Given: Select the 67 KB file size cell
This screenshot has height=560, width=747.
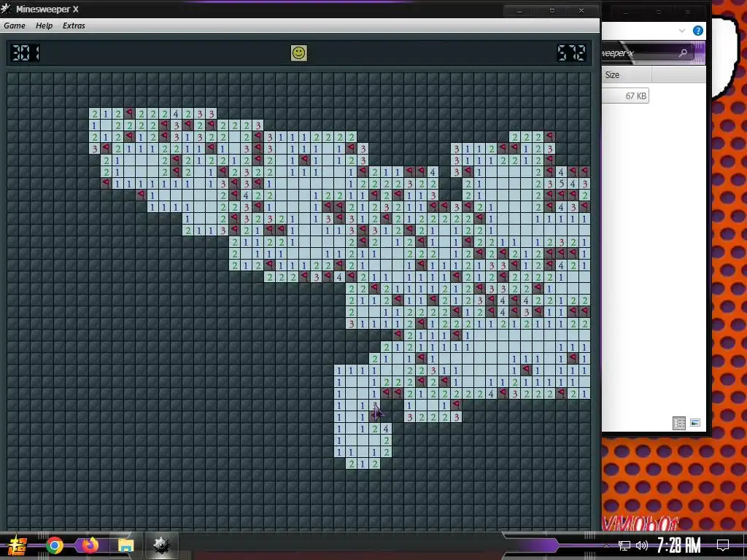Looking at the screenshot, I should tap(625, 96).
